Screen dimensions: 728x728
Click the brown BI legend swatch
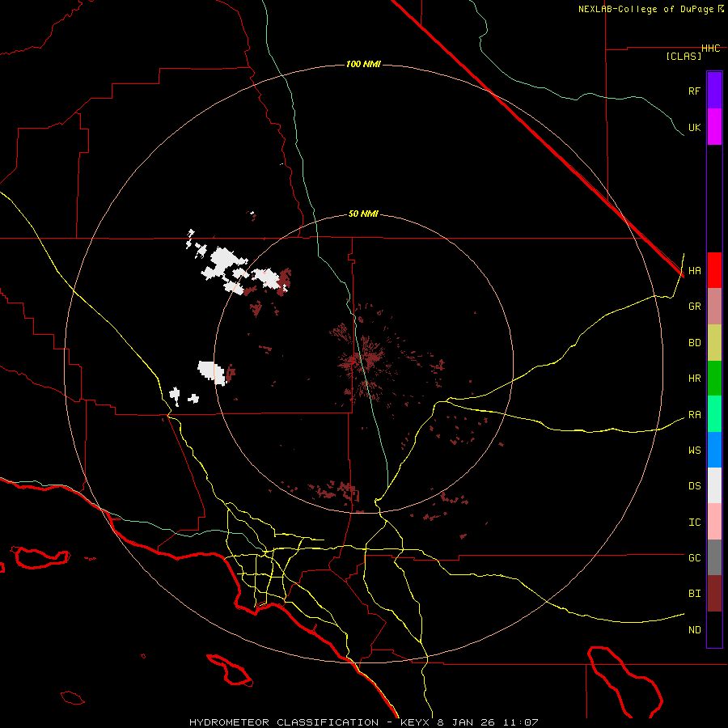coord(714,594)
